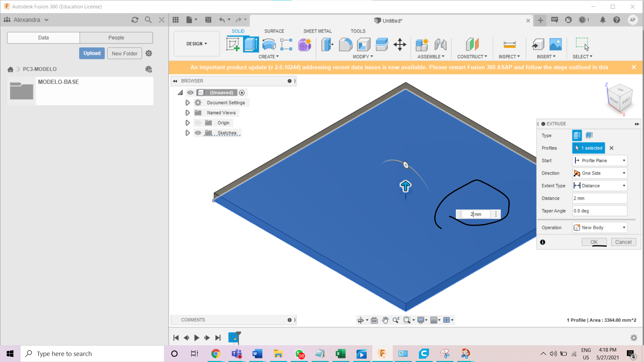
Task: Select the New Component assemble icon
Action: tap(422, 44)
